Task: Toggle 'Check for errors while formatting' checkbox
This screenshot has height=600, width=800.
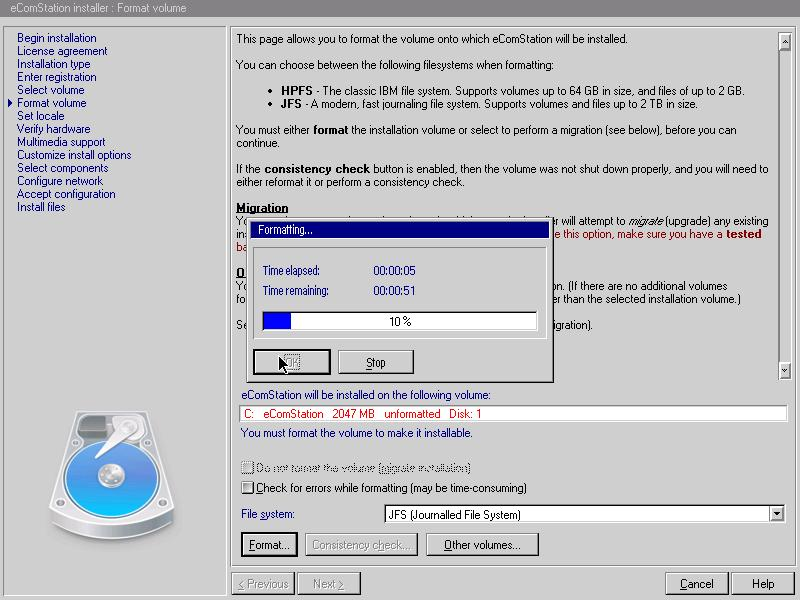Action: tap(247, 488)
